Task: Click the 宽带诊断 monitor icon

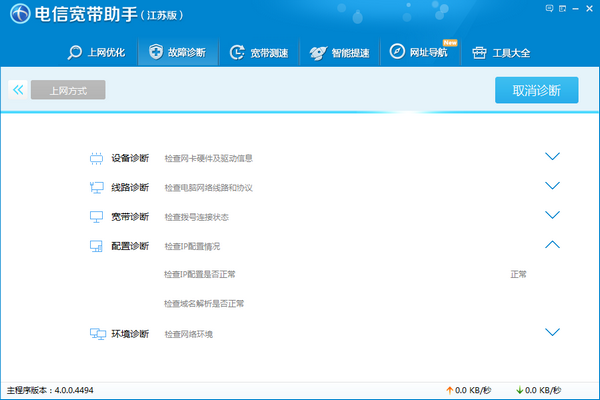Action: (x=97, y=216)
